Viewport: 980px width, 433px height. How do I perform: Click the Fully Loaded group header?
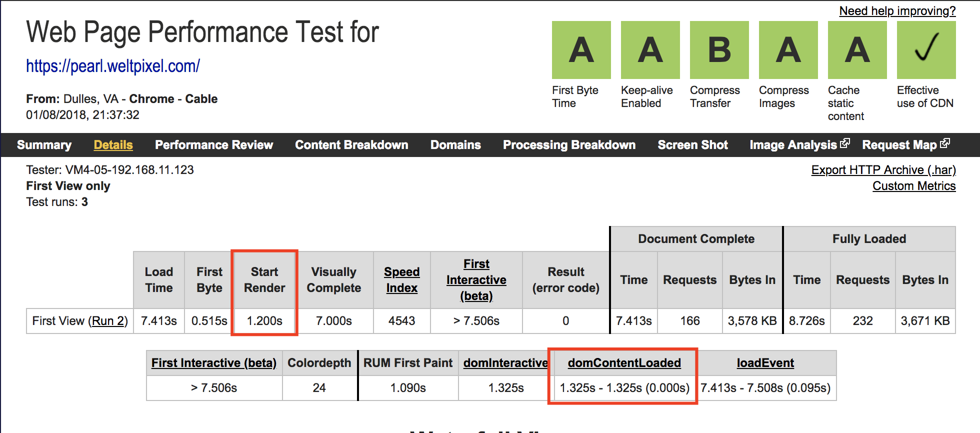pos(869,239)
